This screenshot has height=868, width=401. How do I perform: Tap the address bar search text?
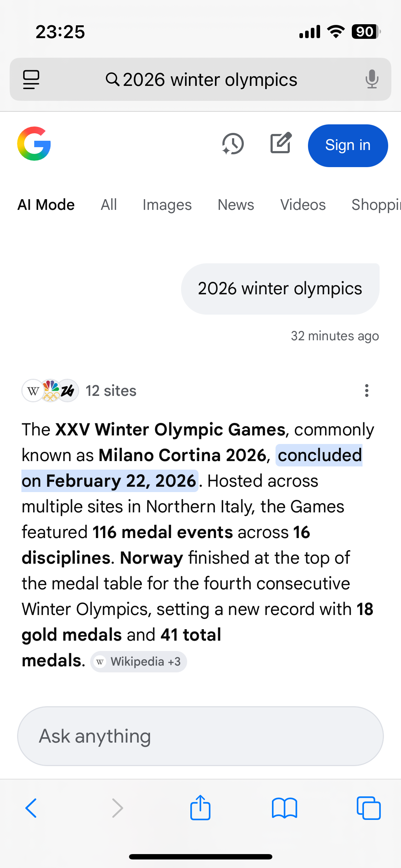[210, 79]
